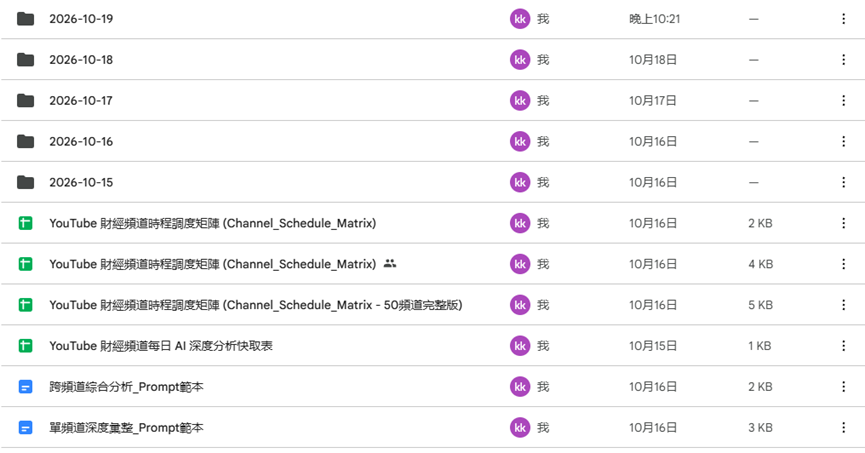
Task: Click the kk owner avatar on the 50頻道完整版 row
Action: [520, 305]
